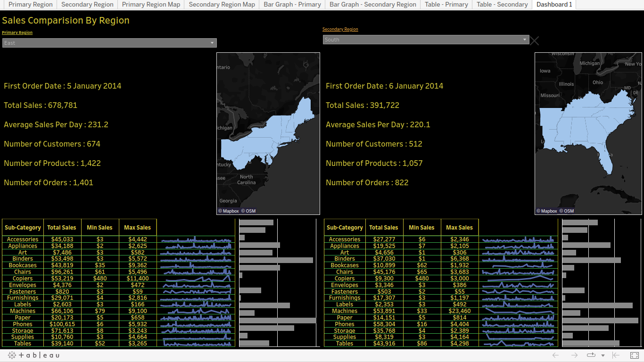Screen dimensions: 644x362
Task: Click the Tableau logo in the footer
Action: click(33, 355)
